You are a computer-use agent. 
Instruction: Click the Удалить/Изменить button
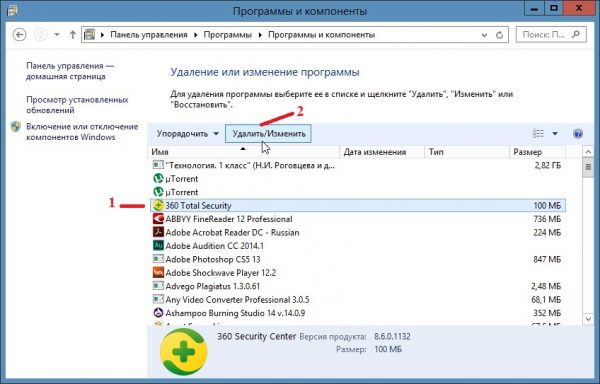pyautogui.click(x=268, y=134)
